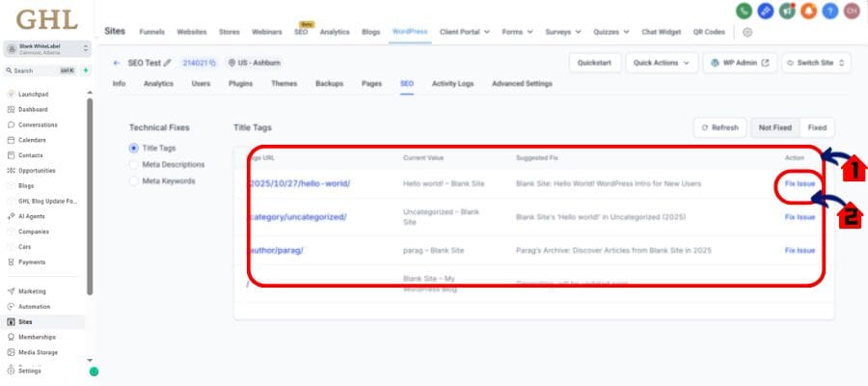
Task: Open AI Agents in the sidebar
Action: 31,216
